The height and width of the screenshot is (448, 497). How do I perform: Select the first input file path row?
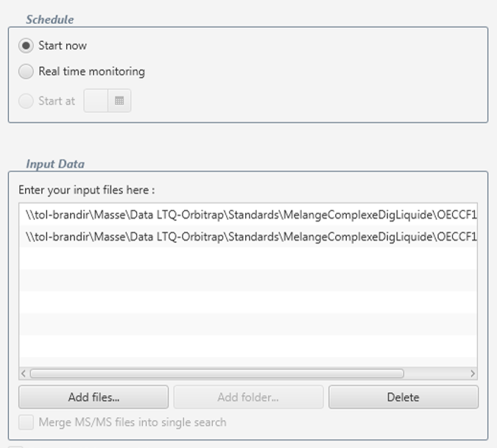coord(249,215)
